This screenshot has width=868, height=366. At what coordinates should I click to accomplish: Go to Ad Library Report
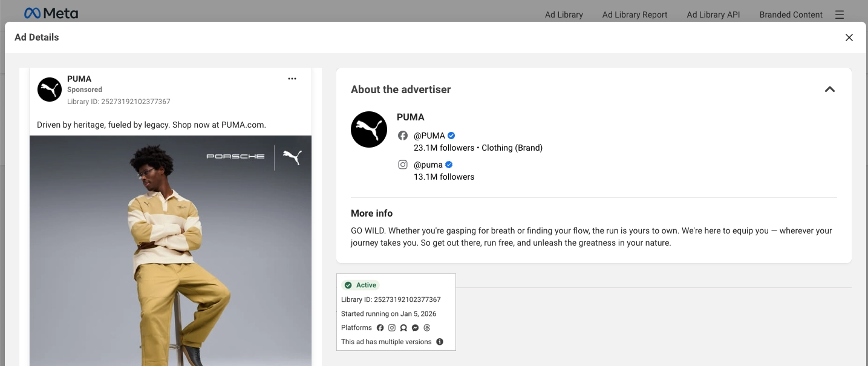point(635,15)
